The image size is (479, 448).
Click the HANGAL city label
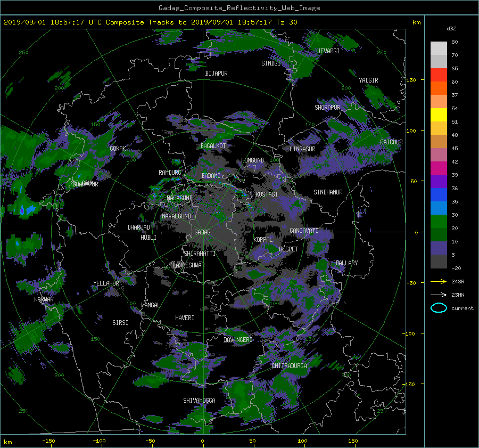coord(150,305)
